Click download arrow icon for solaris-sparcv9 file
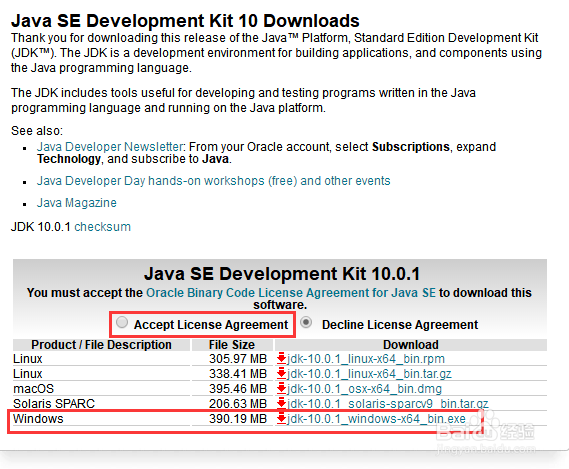 point(281,403)
